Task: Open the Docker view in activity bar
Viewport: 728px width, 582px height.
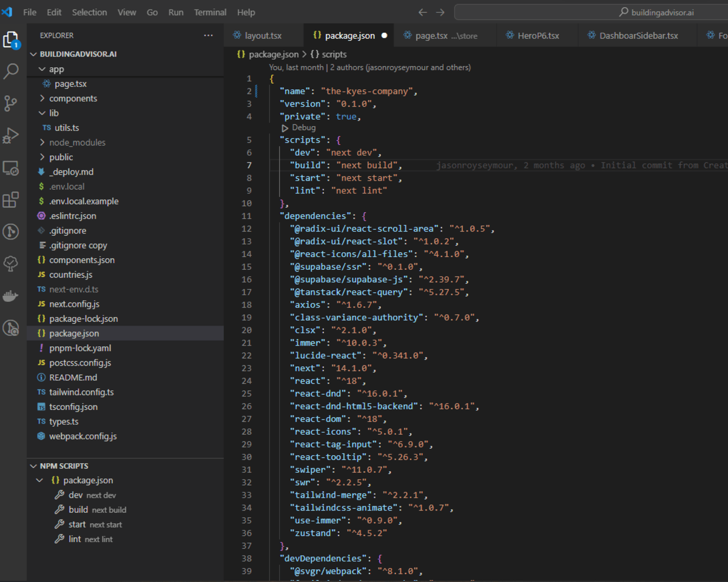Action: 11,296
